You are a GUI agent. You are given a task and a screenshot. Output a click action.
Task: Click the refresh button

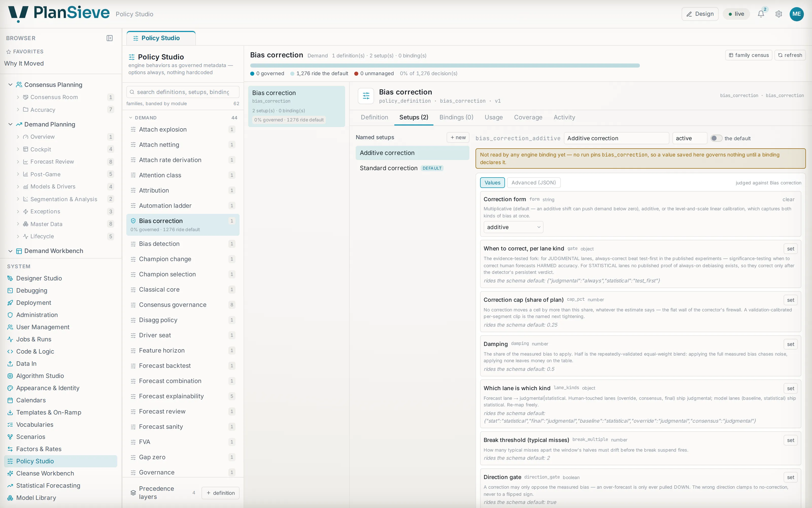790,55
